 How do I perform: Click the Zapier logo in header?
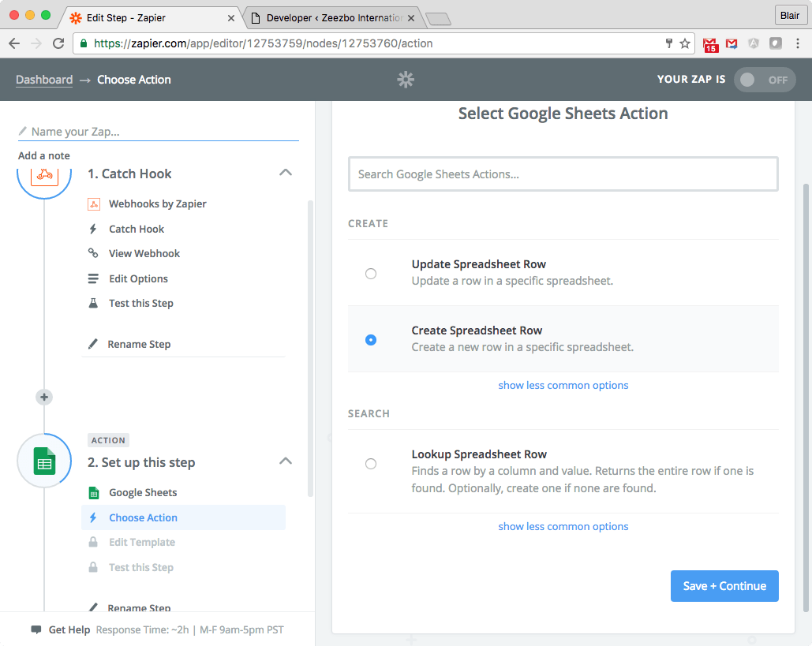click(406, 80)
